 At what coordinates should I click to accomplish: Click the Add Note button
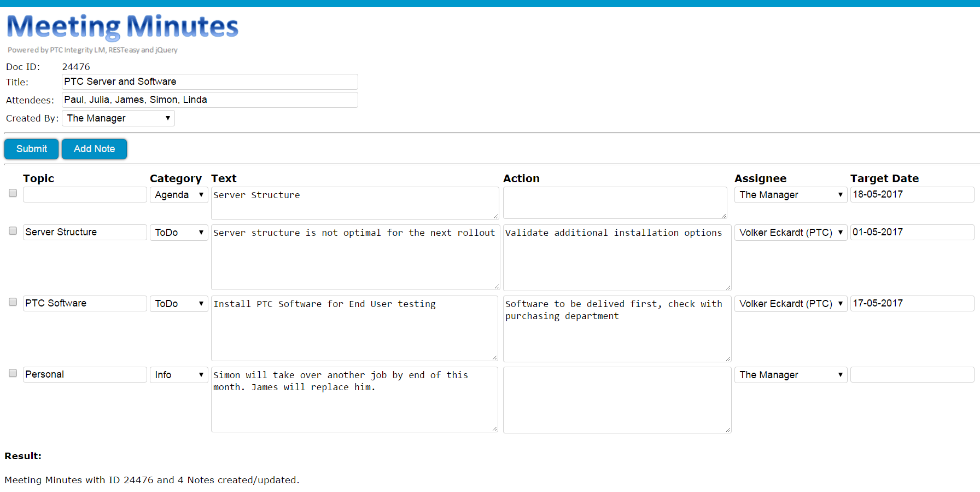(x=94, y=149)
